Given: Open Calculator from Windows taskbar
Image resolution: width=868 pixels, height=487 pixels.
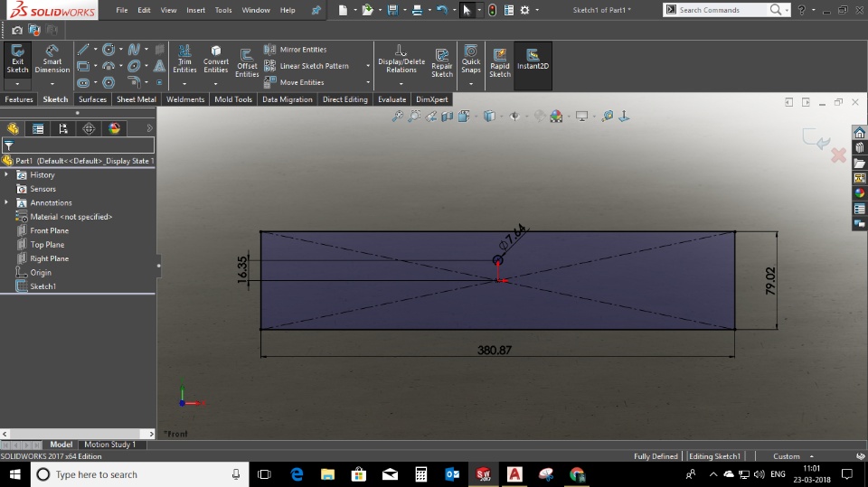Looking at the screenshot, I should pyautogui.click(x=420, y=474).
